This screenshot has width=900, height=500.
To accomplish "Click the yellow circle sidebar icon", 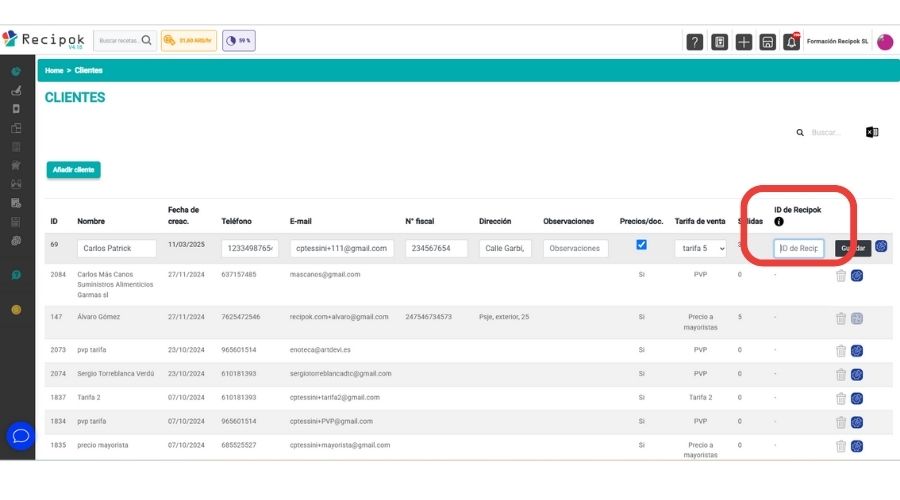I will click(x=16, y=309).
